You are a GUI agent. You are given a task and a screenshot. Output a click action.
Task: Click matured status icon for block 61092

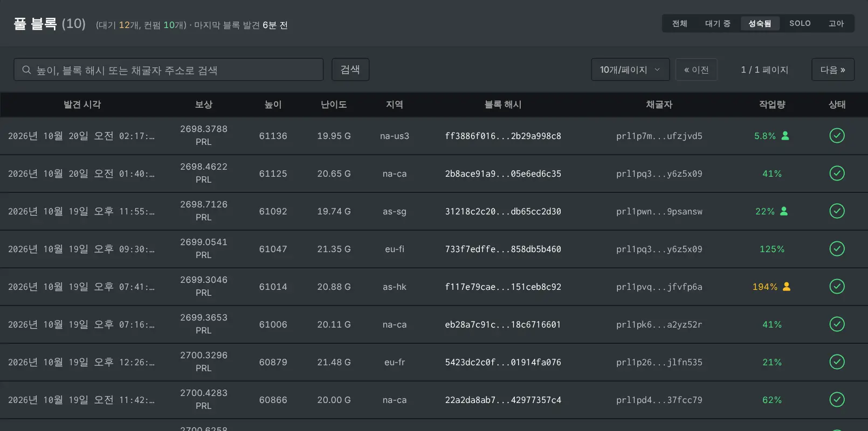click(837, 211)
